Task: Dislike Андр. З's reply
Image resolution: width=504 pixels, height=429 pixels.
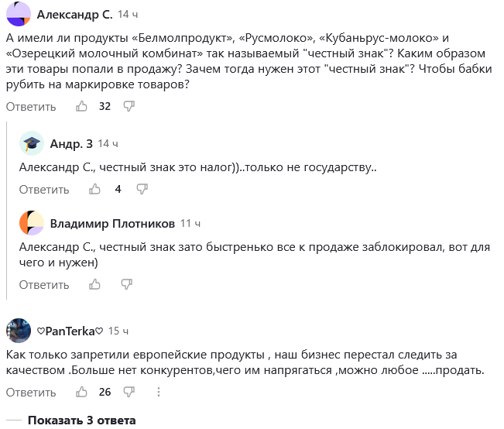Action: point(142,189)
